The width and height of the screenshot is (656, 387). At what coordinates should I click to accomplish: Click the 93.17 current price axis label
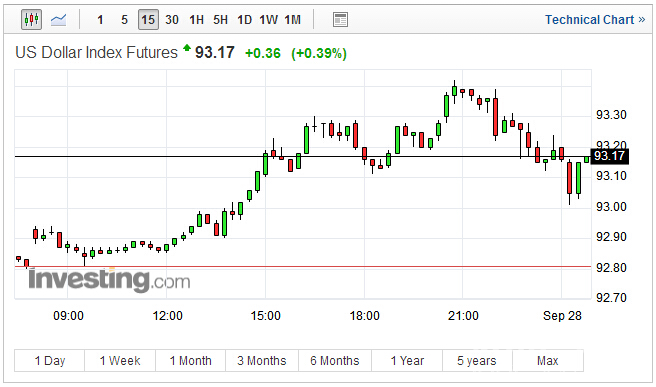click(609, 156)
